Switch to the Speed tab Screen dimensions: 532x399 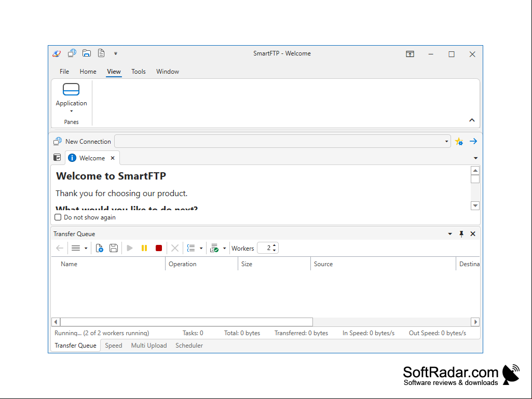coord(113,346)
